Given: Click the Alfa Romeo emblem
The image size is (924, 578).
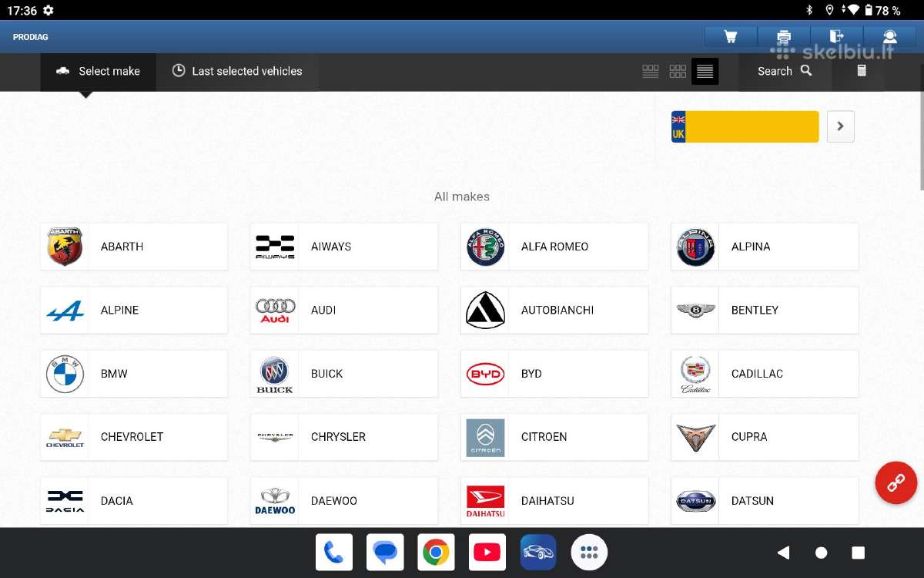Looking at the screenshot, I should (485, 247).
